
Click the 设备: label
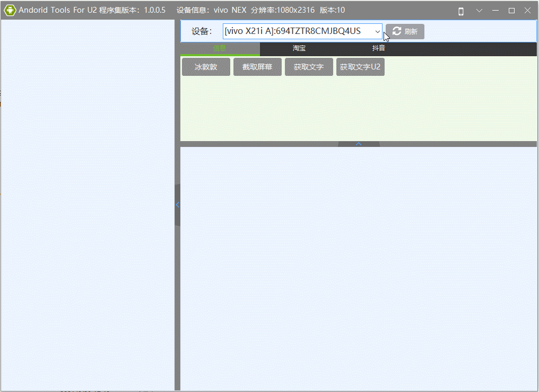202,31
